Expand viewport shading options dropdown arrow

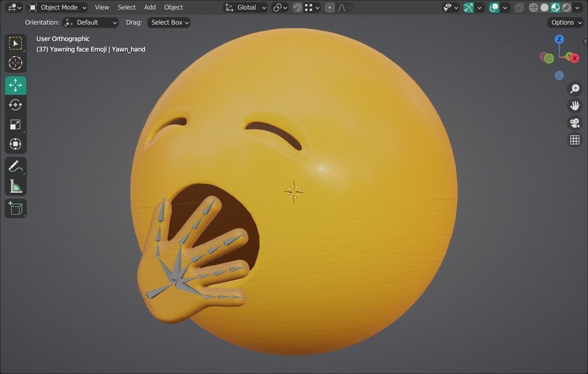(x=578, y=7)
